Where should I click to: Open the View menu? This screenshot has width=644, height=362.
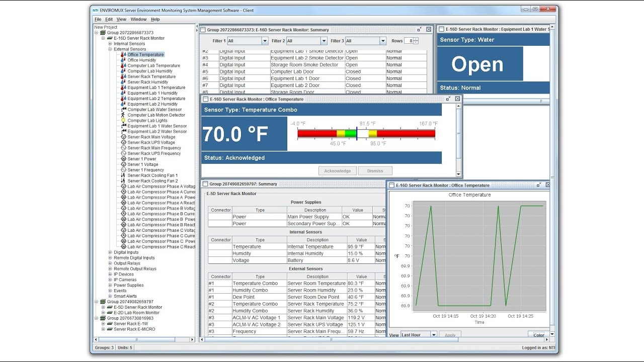tap(121, 20)
